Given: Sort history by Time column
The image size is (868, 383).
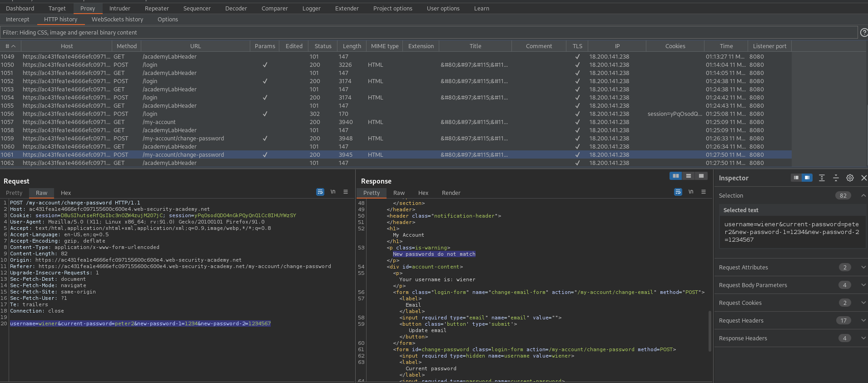Looking at the screenshot, I should 726,46.
